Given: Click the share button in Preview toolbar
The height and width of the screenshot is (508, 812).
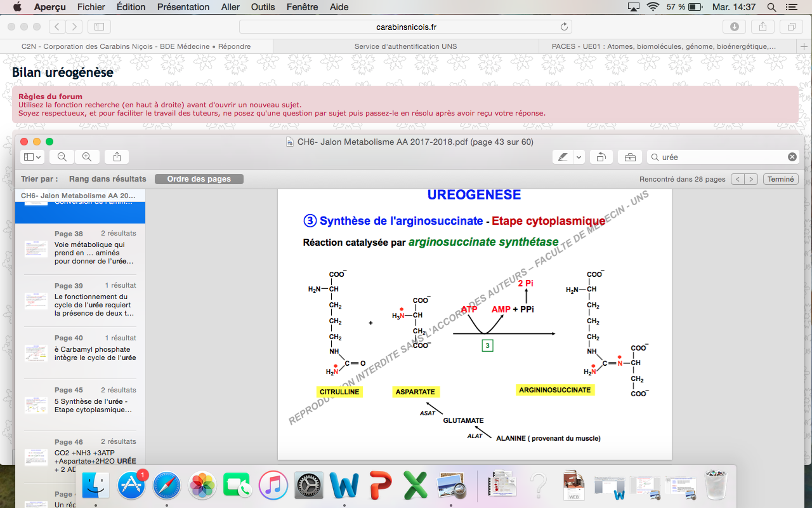Looking at the screenshot, I should (117, 157).
